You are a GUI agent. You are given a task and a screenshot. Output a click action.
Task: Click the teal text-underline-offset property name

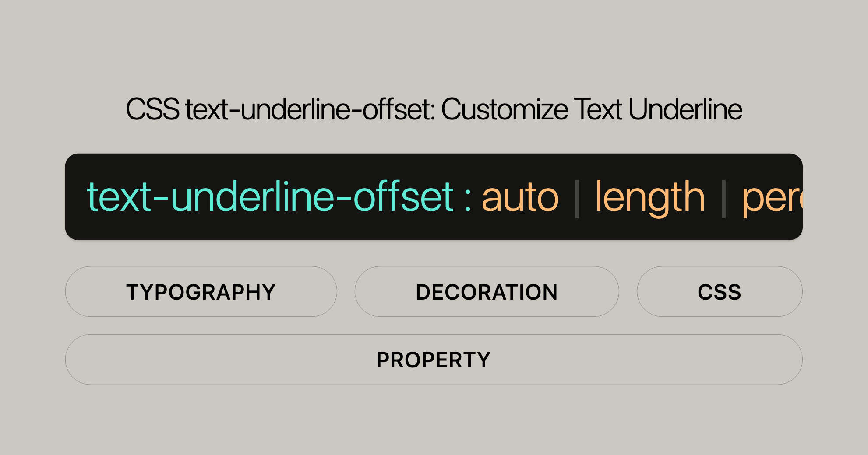[270, 197]
